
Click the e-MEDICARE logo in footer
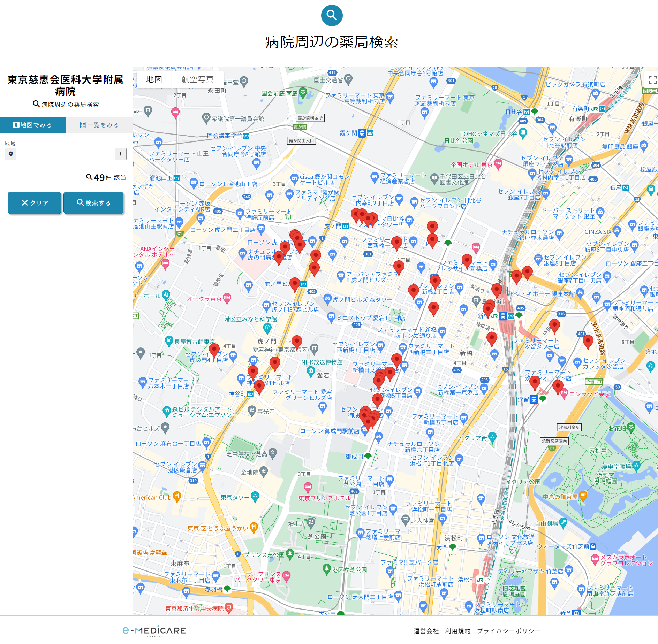(154, 630)
